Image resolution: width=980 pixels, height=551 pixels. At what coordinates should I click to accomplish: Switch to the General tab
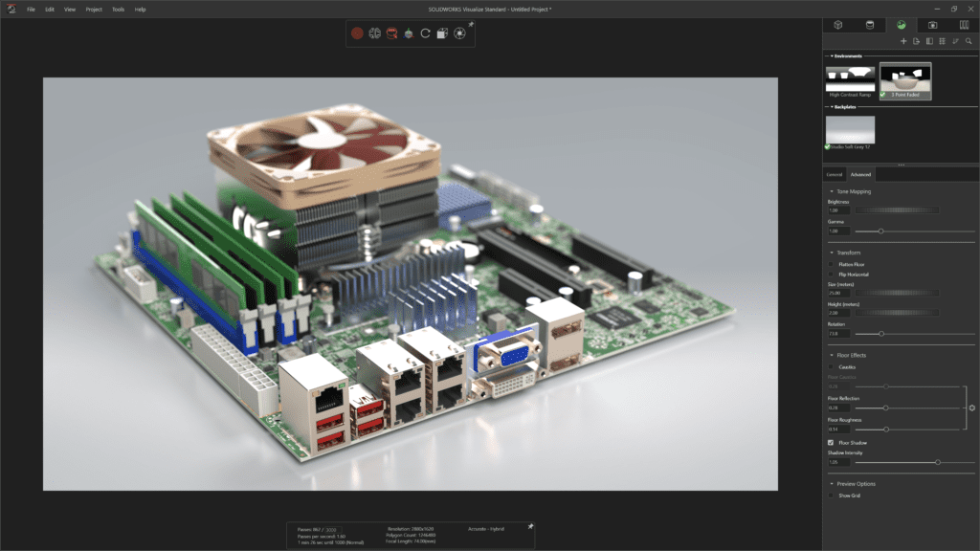(835, 174)
